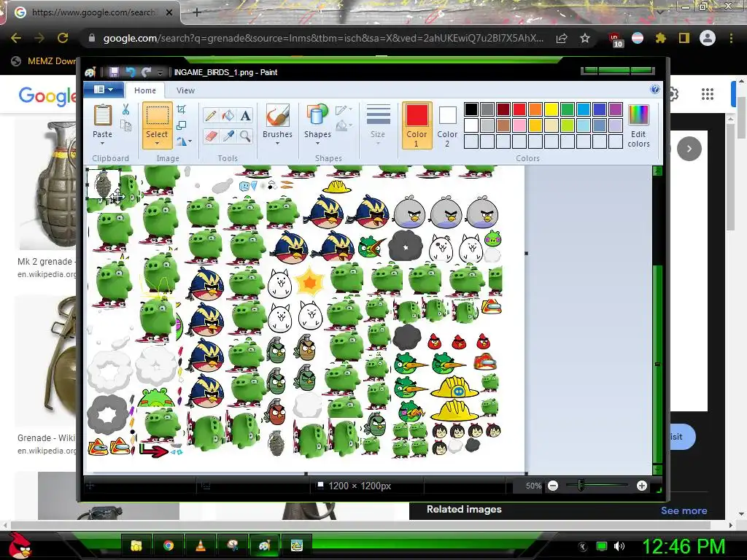Open the Rotate or flip dropdown

coord(184,141)
